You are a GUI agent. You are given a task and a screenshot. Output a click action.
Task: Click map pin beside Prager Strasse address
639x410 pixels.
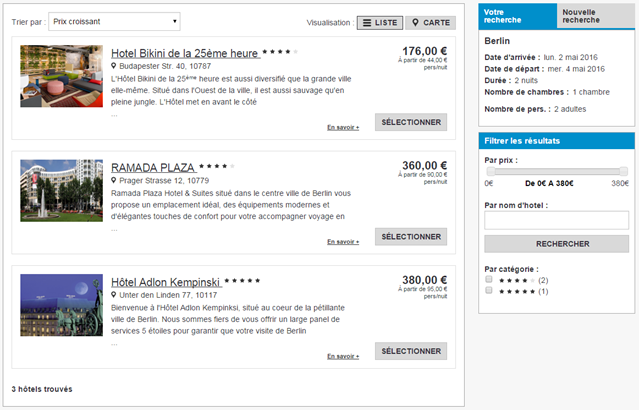click(x=114, y=180)
